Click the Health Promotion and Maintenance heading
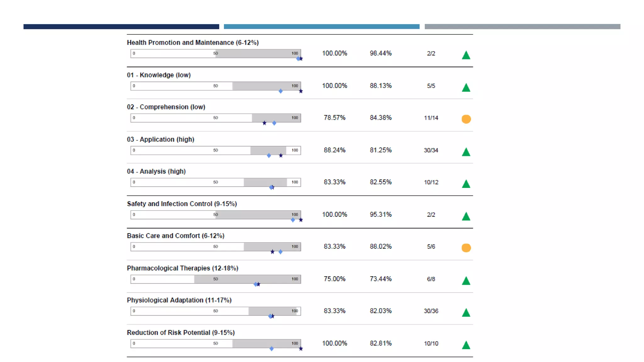The width and height of the screenshot is (644, 362). pyautogui.click(x=193, y=42)
